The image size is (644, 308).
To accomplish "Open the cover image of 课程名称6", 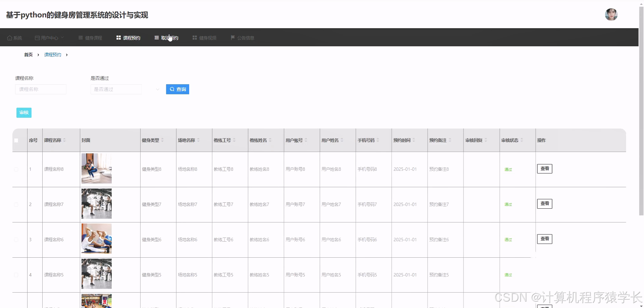I will coord(97,239).
